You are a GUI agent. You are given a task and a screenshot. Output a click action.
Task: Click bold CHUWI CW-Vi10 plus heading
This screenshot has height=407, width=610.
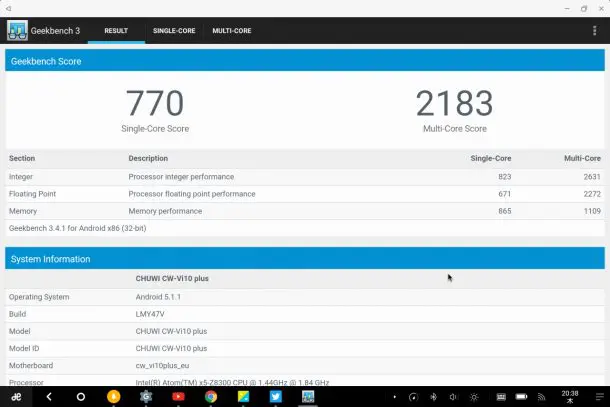172,279
